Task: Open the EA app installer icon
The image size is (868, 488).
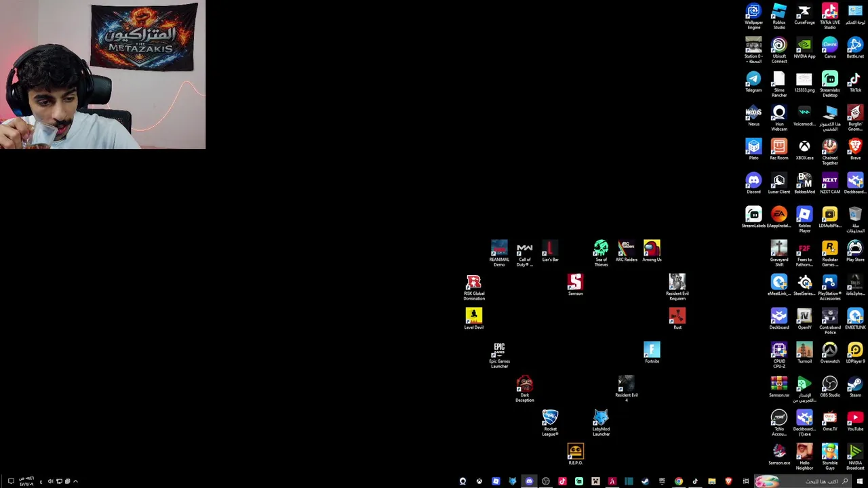Action: (779, 218)
